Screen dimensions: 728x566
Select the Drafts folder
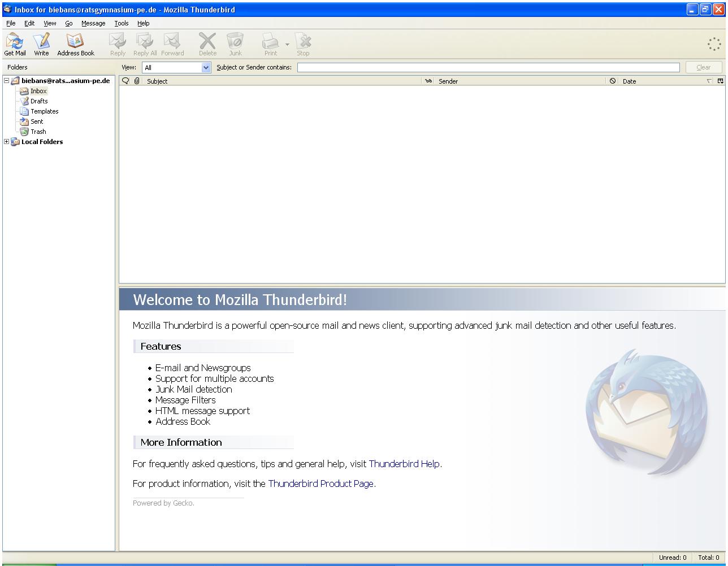(x=39, y=101)
